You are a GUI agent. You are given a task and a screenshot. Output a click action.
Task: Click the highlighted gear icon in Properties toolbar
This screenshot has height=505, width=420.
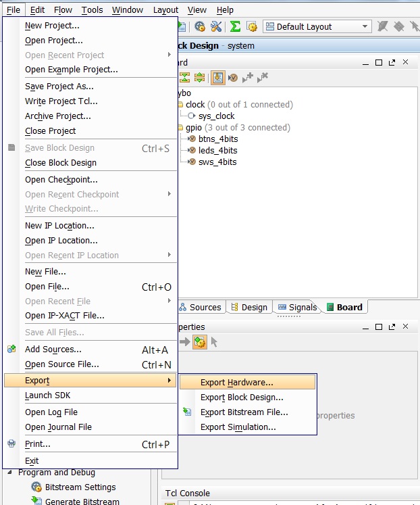click(x=200, y=341)
